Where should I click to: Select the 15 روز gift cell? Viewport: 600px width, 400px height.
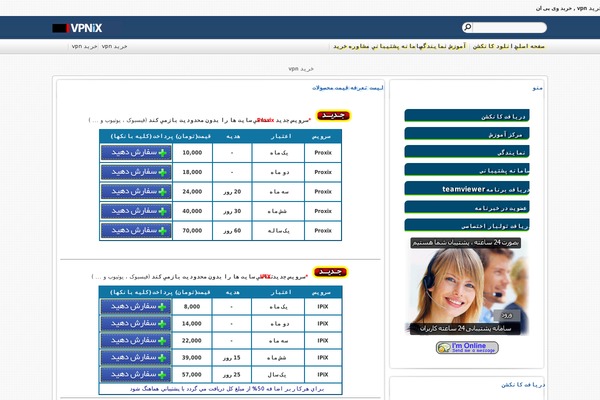pos(232,358)
